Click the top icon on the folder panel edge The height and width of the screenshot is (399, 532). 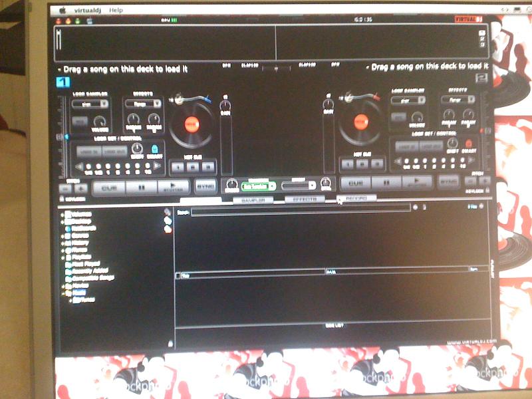point(167,212)
